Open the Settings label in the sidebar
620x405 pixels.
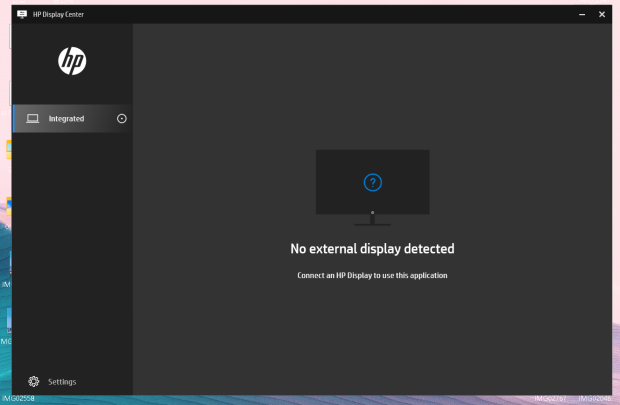(x=62, y=382)
